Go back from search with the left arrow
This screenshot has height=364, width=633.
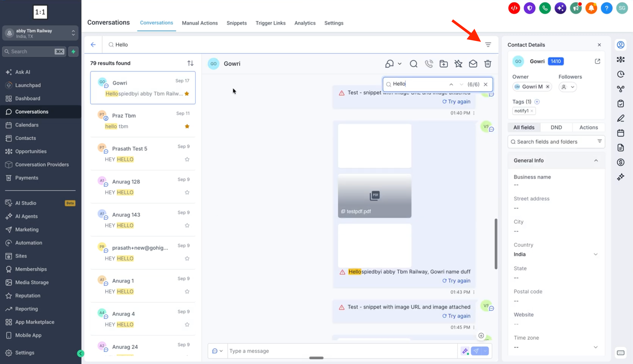pyautogui.click(x=93, y=45)
